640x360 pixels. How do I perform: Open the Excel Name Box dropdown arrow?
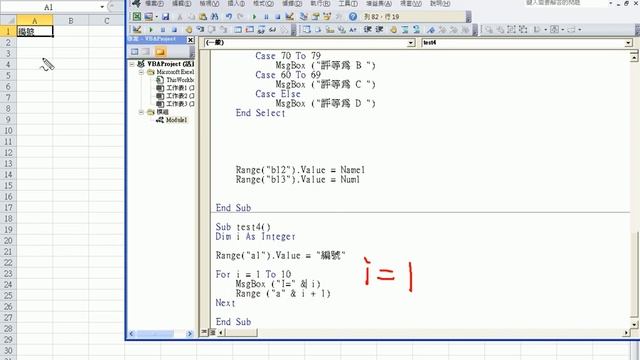tap(102, 7)
